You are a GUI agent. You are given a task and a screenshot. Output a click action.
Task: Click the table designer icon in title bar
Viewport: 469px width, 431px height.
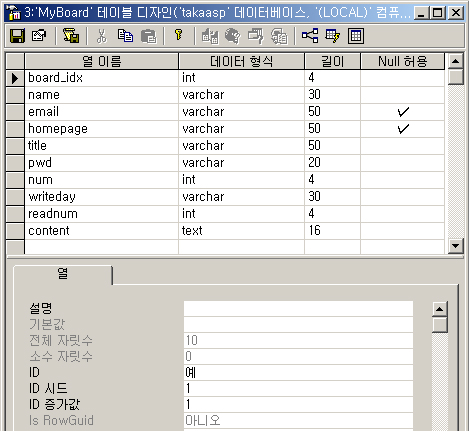(14, 13)
